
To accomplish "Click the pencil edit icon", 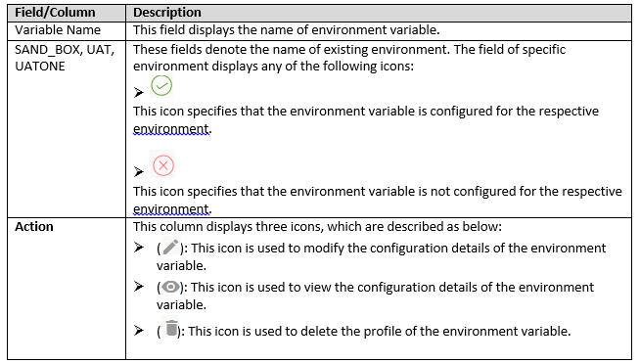I will (170, 247).
